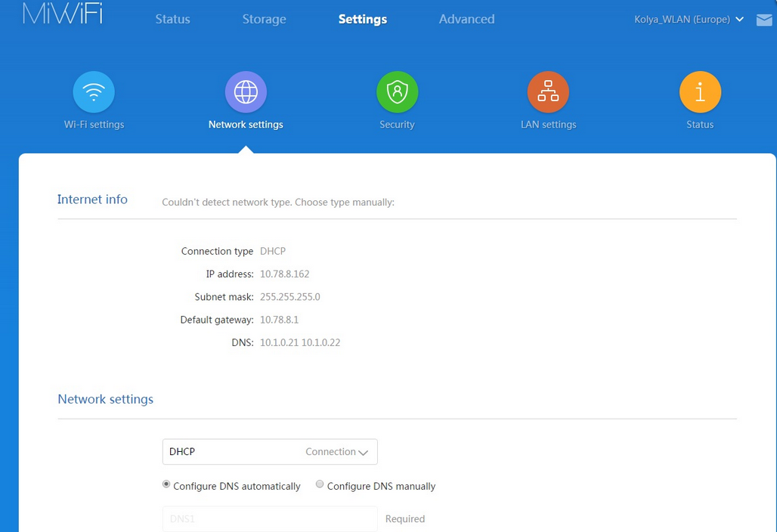Screen dimensions: 777x532
Task: Click the Network settings globe icon
Action: 246,92
